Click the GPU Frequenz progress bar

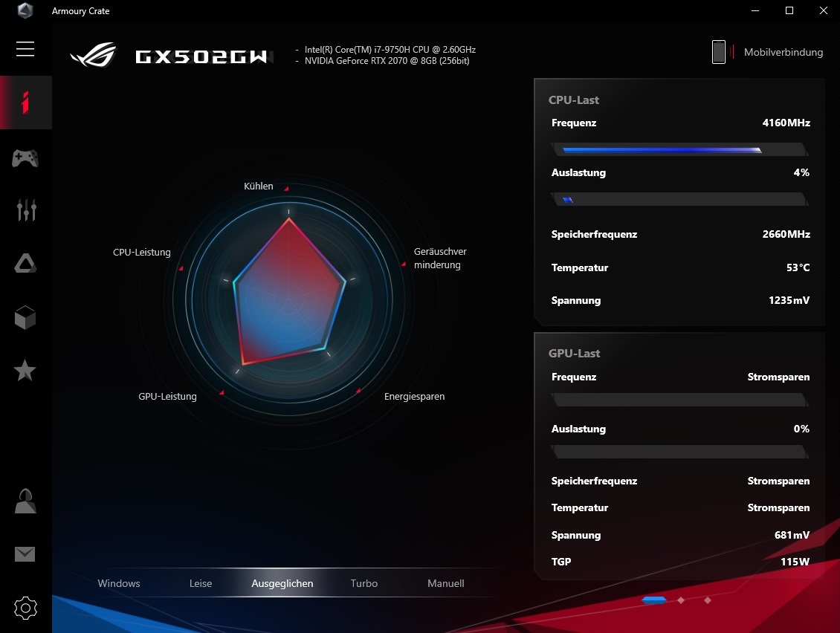click(680, 400)
